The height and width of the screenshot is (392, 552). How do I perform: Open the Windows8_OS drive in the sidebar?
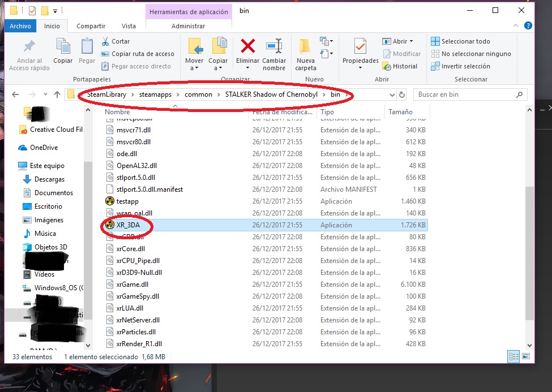tap(53, 288)
